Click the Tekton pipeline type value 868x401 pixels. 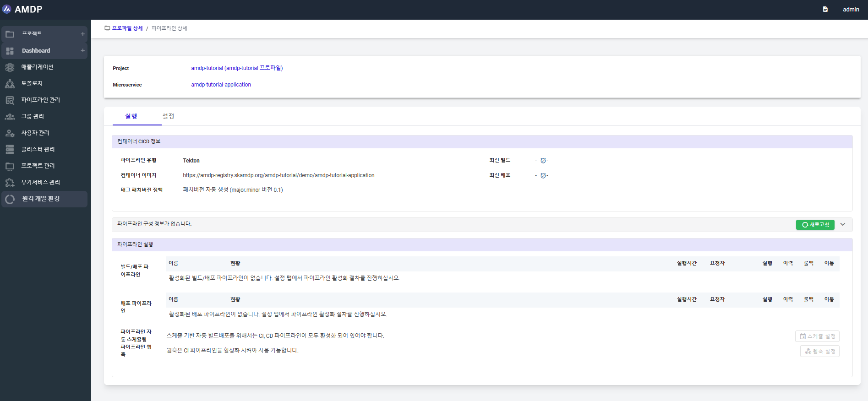point(191,161)
